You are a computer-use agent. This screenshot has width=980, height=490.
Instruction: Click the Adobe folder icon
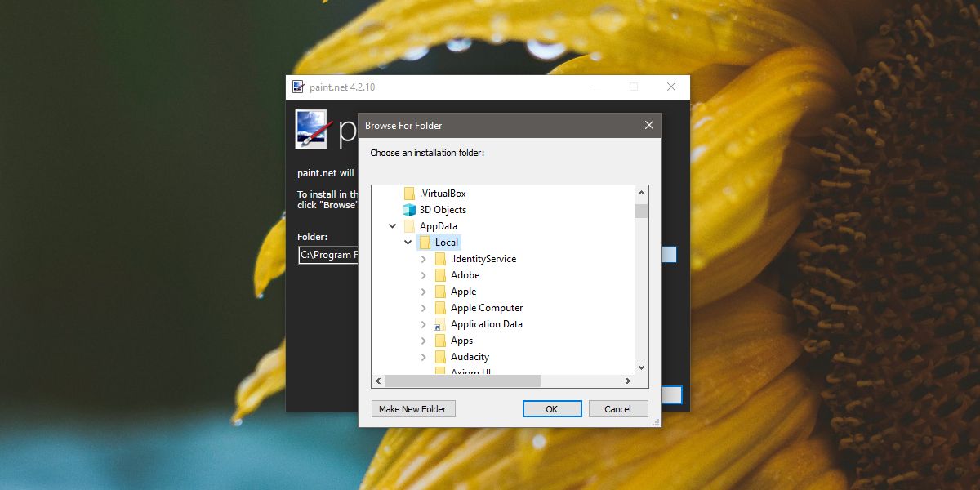pos(440,275)
